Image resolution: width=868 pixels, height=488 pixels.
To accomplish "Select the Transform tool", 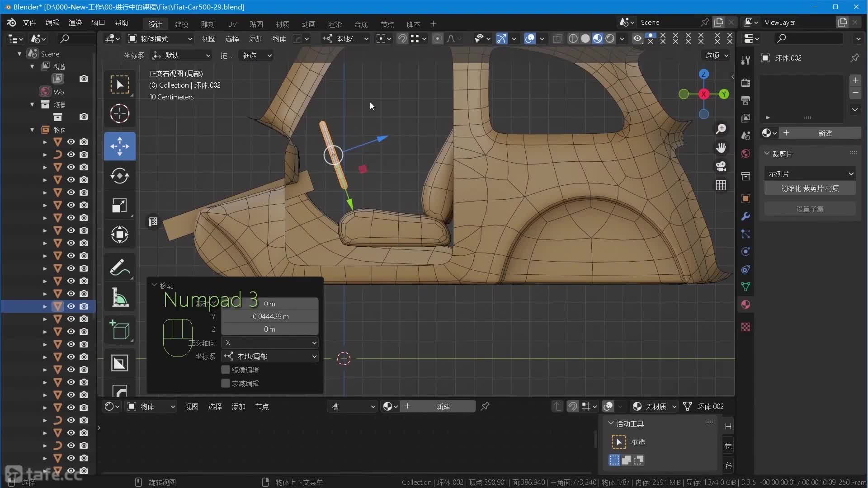I will 120,235.
